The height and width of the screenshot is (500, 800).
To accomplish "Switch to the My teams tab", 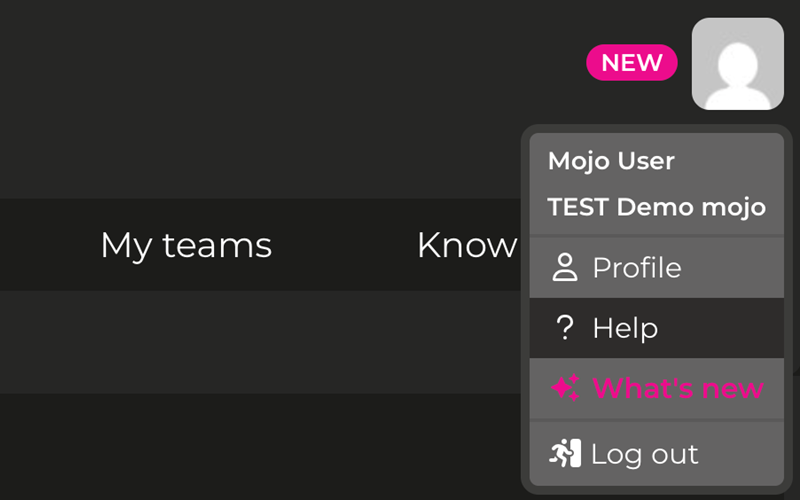I will pos(186,245).
